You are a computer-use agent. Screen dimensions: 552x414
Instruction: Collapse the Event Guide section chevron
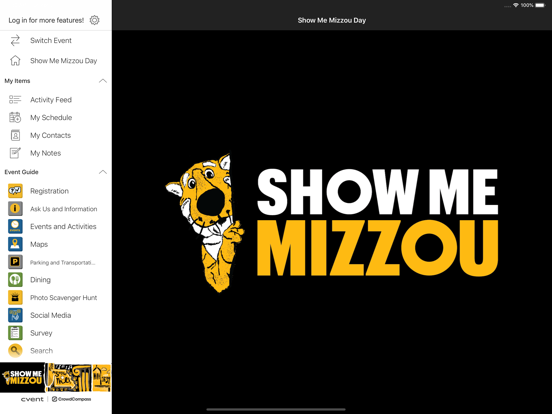(x=103, y=172)
